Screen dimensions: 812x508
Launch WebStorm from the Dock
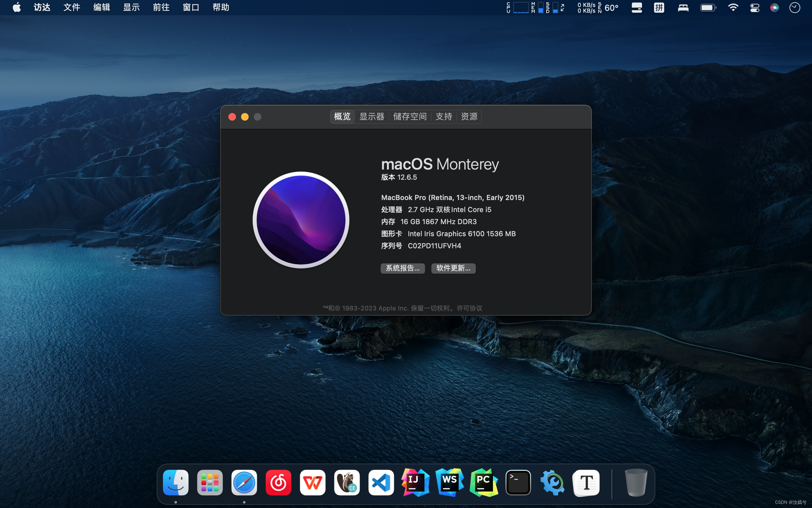(450, 483)
